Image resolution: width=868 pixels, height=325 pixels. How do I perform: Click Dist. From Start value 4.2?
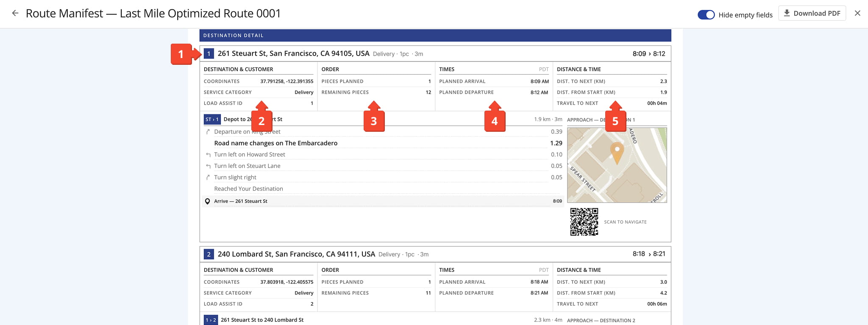(x=663, y=293)
